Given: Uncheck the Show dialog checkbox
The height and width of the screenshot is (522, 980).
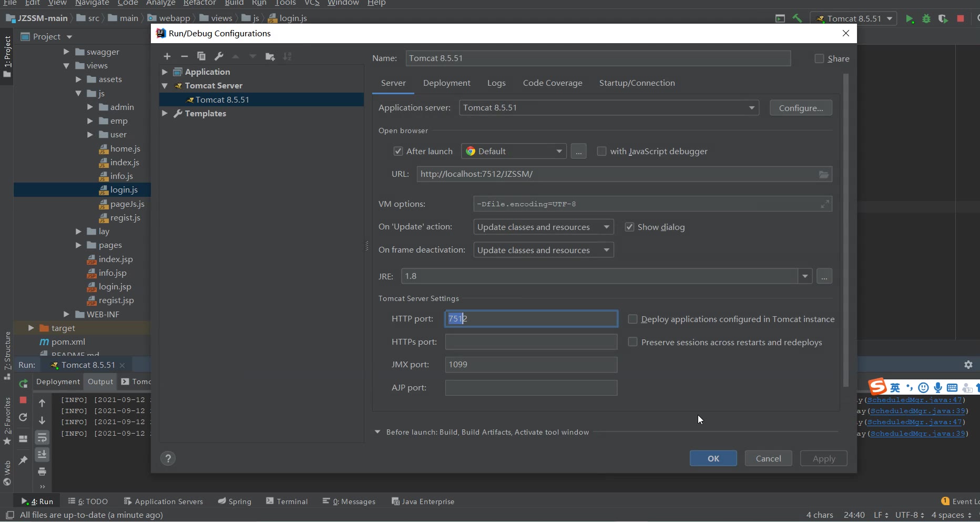Looking at the screenshot, I should (629, 227).
